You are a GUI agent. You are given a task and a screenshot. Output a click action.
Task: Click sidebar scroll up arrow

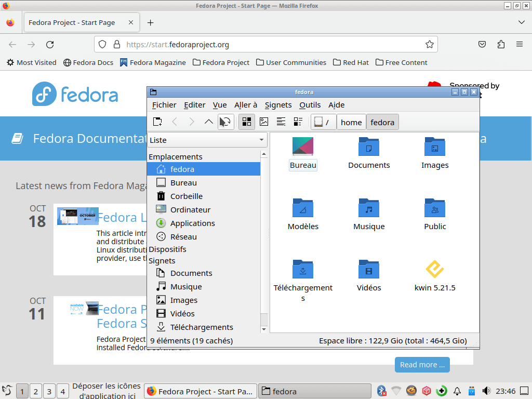tap(264, 154)
